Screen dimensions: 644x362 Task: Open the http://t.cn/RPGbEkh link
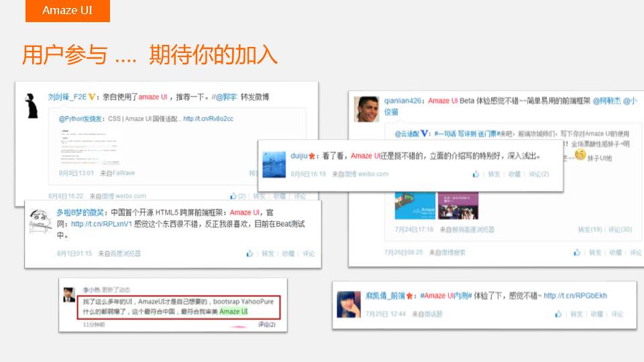pos(575,296)
